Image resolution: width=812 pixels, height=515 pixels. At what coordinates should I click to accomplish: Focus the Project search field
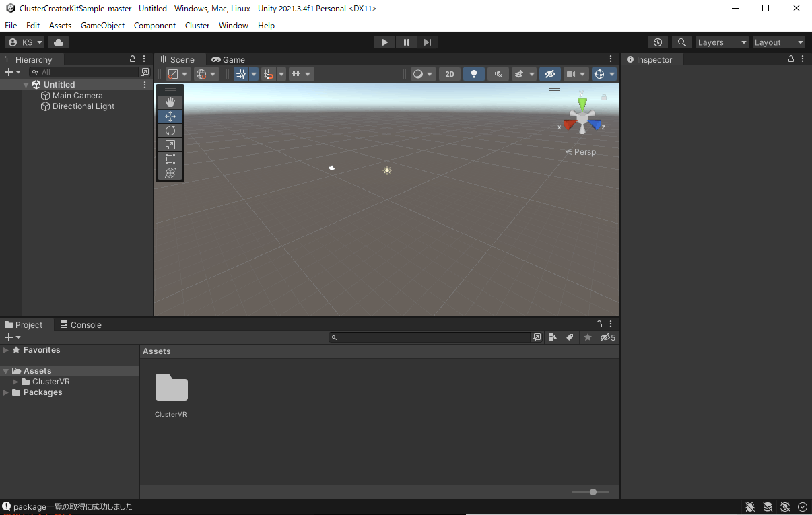[x=430, y=337]
